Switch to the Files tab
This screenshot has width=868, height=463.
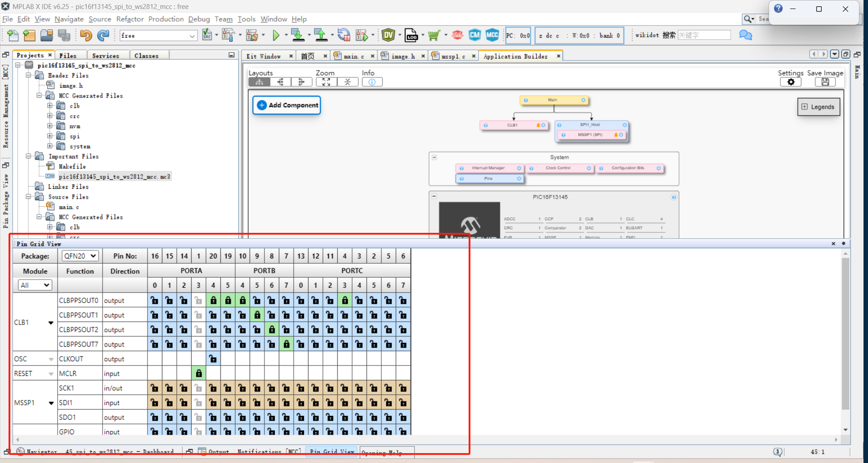(68, 55)
